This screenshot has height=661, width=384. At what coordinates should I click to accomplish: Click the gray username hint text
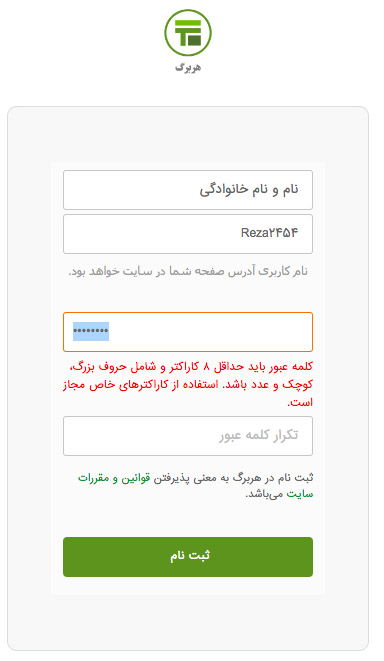click(x=188, y=271)
